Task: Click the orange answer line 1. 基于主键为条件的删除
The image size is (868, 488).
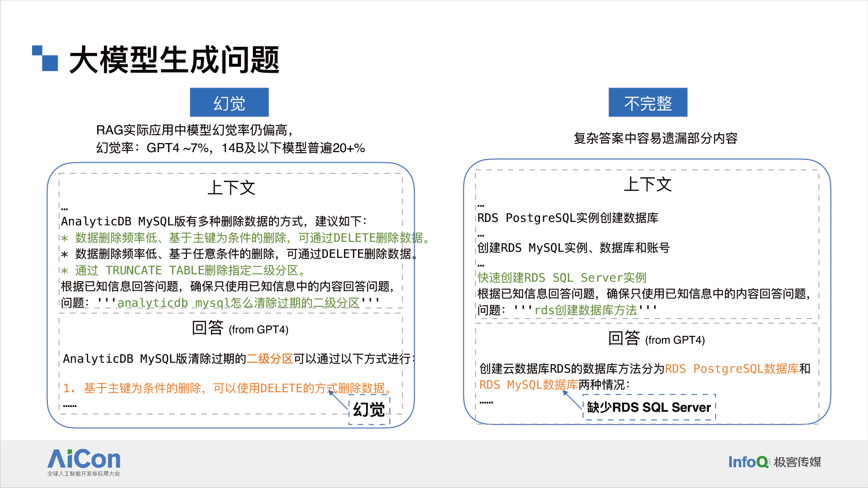Action: (x=227, y=388)
